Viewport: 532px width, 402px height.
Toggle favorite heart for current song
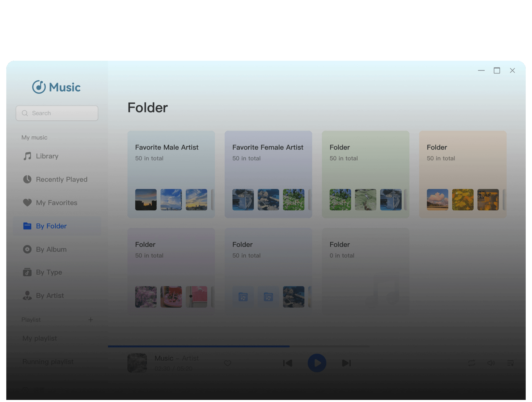(x=228, y=363)
